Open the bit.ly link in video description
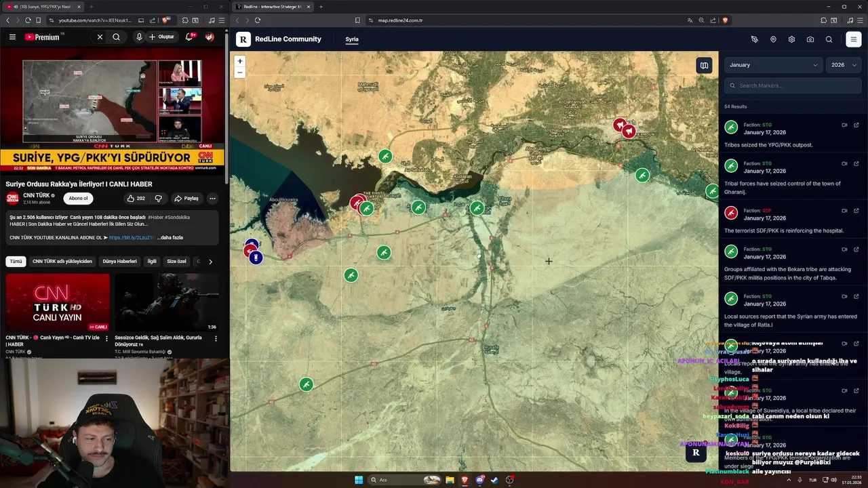 tap(131, 238)
